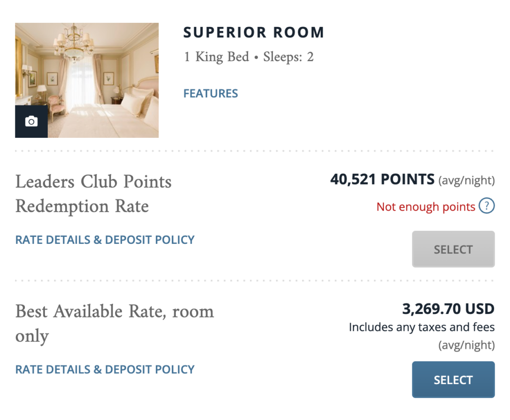Click Best Available Rate, room only title
The image size is (510, 420).
pos(115,323)
